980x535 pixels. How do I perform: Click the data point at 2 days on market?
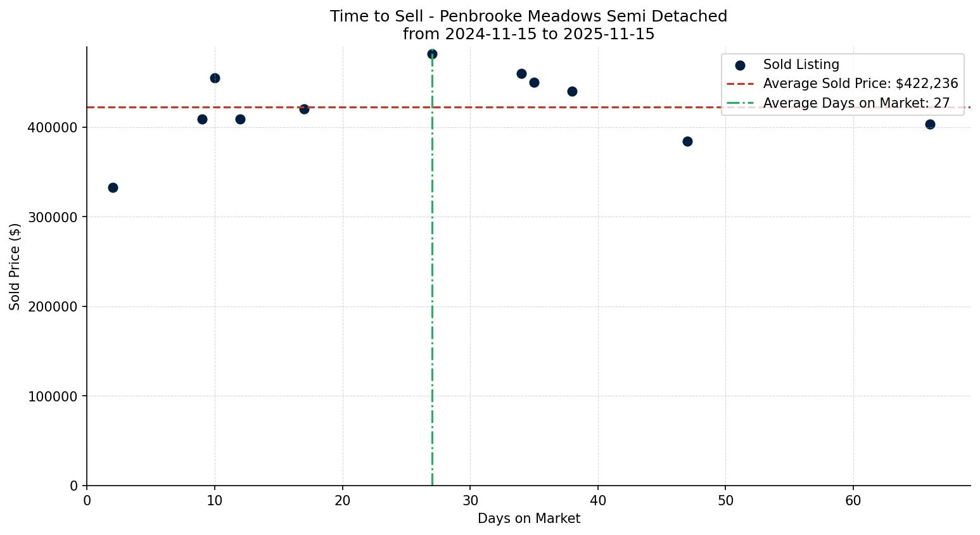[113, 187]
